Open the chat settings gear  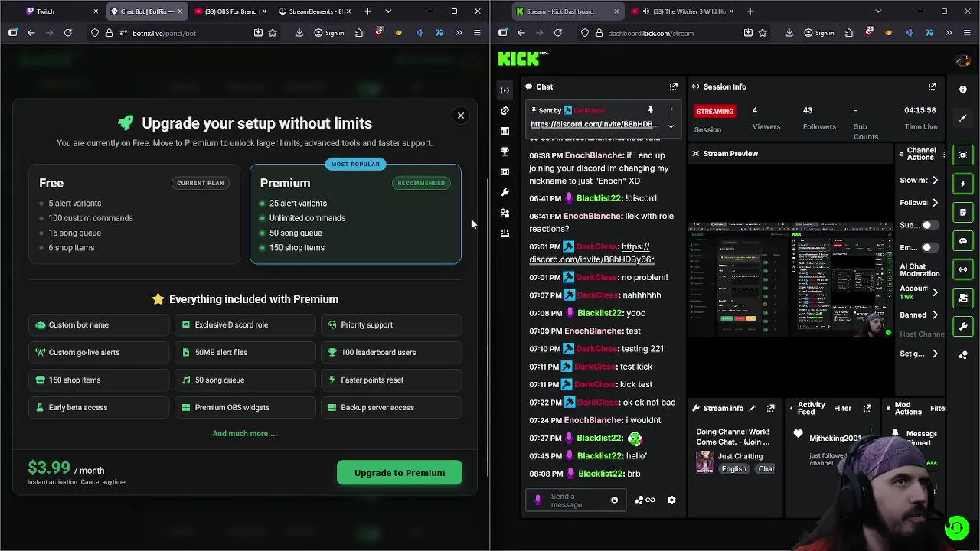671,500
